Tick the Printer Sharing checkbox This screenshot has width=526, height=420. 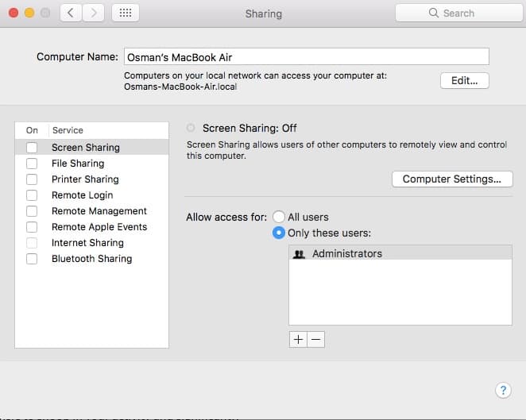click(x=32, y=179)
